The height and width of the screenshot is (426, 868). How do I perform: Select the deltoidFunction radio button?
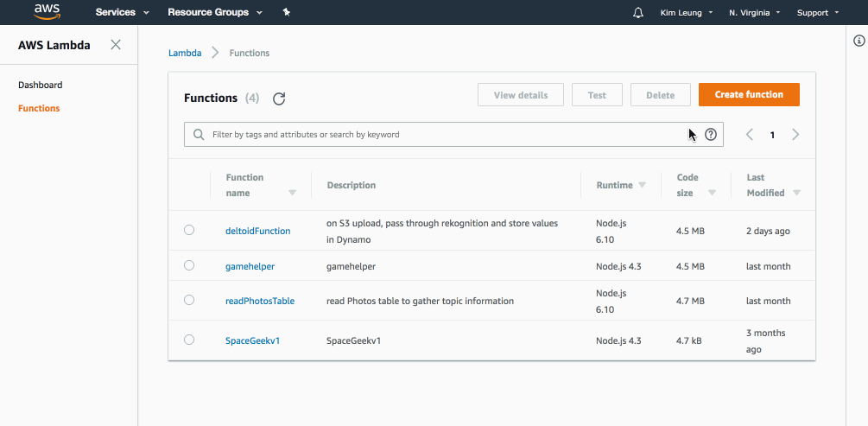189,230
